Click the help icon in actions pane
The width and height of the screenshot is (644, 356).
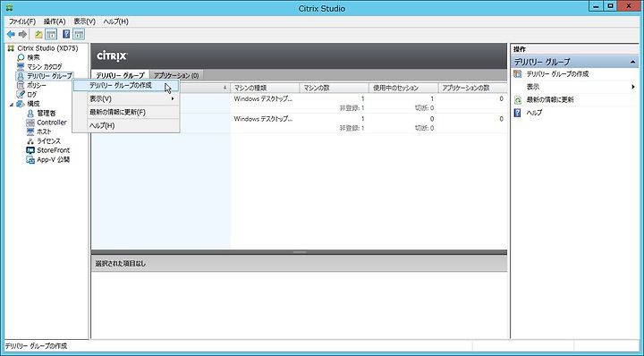pyautogui.click(x=518, y=113)
